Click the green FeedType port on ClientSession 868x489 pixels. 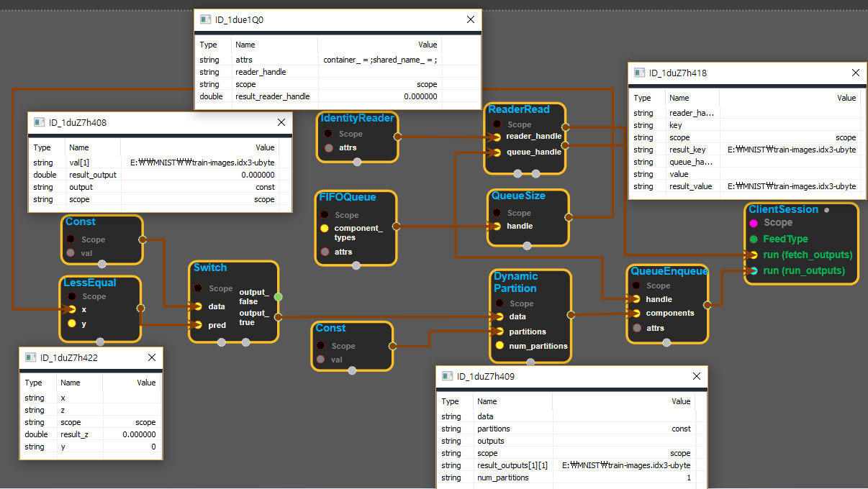point(754,239)
